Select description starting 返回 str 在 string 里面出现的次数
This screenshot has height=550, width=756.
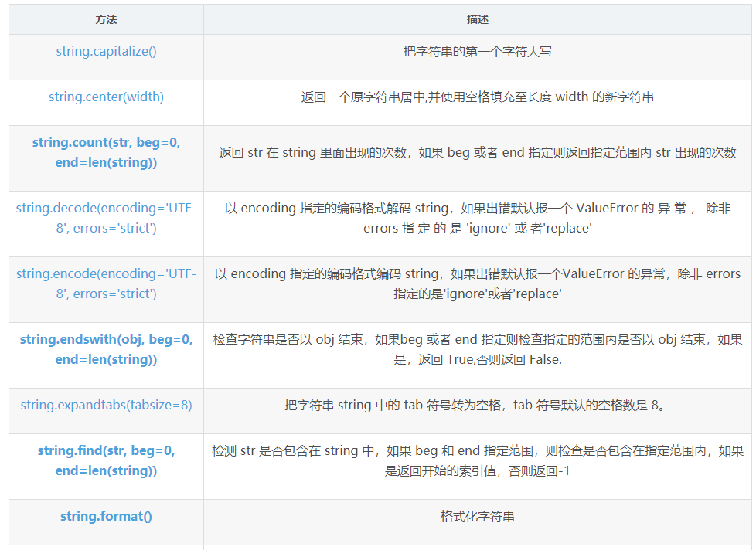pyautogui.click(x=477, y=153)
